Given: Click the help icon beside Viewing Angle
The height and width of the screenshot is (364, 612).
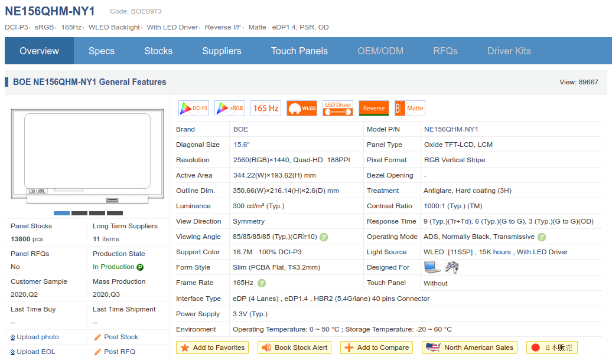Looking at the screenshot, I should [324, 237].
